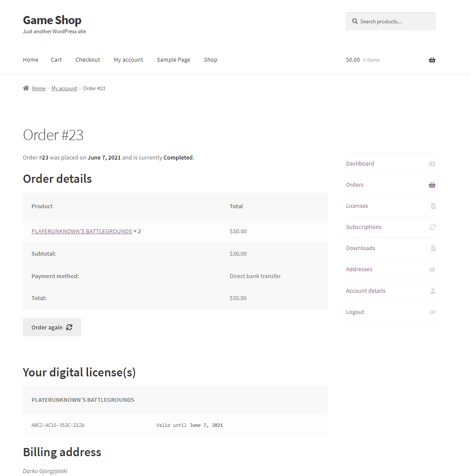471x476 pixels.
Task: Click the shopping basket cart icon
Action: 432,60
